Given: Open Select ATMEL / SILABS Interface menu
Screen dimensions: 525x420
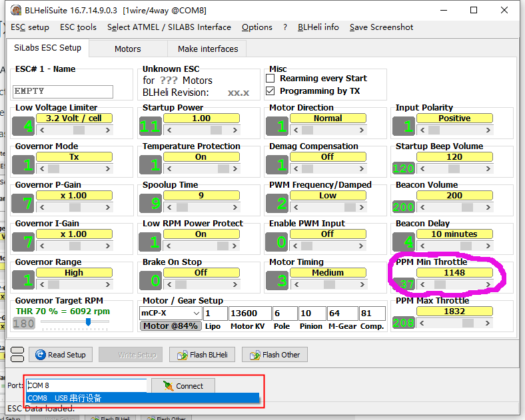Looking at the screenshot, I should coord(169,27).
